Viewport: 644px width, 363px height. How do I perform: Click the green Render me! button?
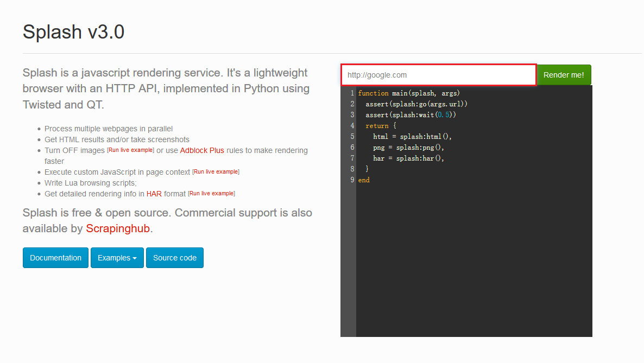tap(564, 75)
